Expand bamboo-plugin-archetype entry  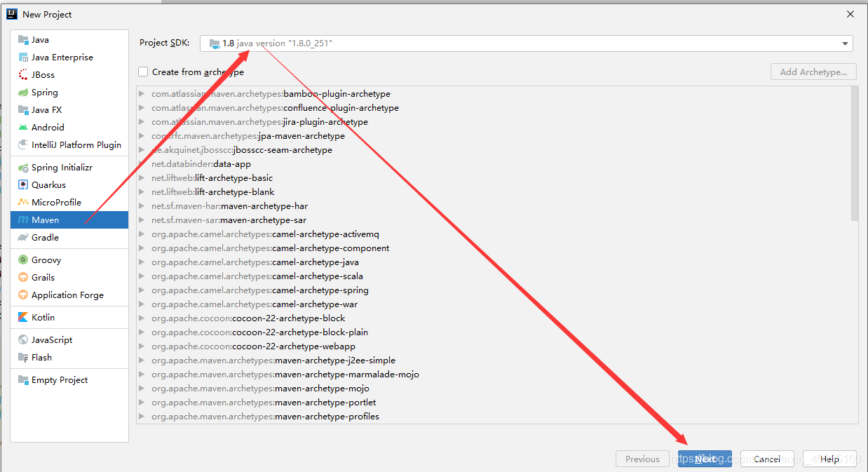pos(142,94)
